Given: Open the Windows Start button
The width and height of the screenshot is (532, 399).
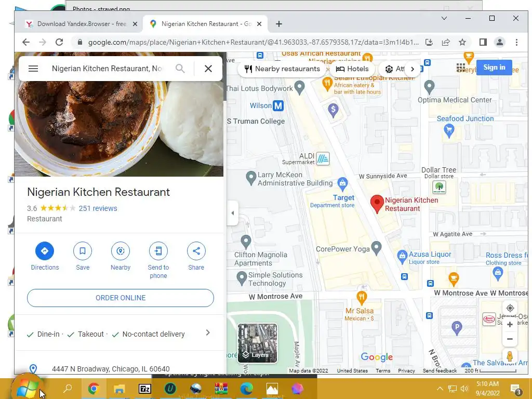Looking at the screenshot, I should coord(27,389).
